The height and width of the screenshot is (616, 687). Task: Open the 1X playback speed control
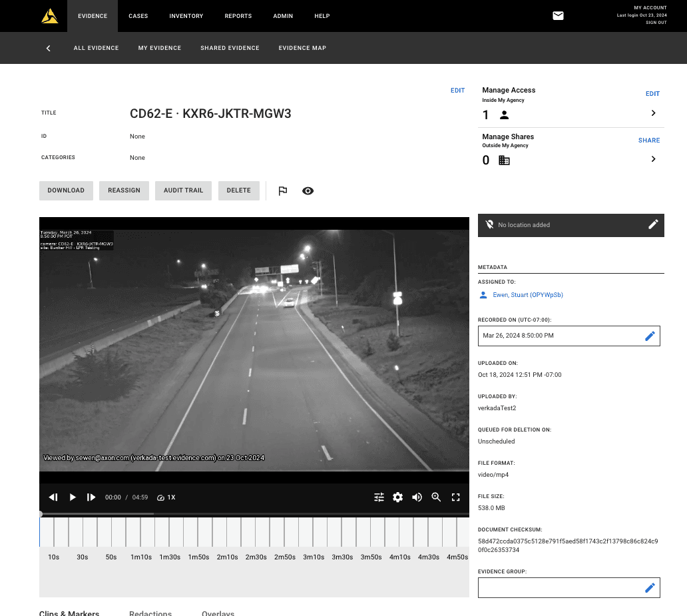pyautogui.click(x=166, y=497)
